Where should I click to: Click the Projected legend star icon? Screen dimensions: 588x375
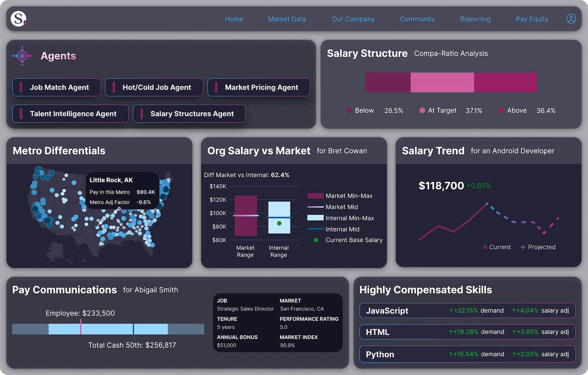click(523, 247)
